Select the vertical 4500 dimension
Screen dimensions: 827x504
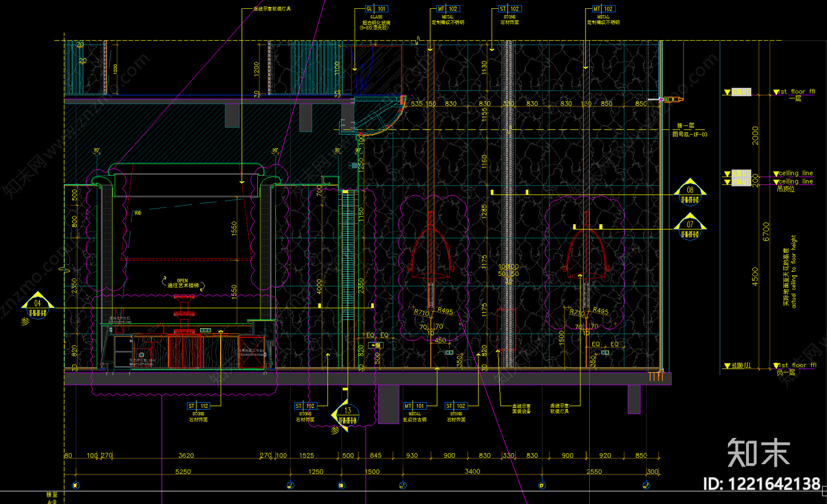755,276
